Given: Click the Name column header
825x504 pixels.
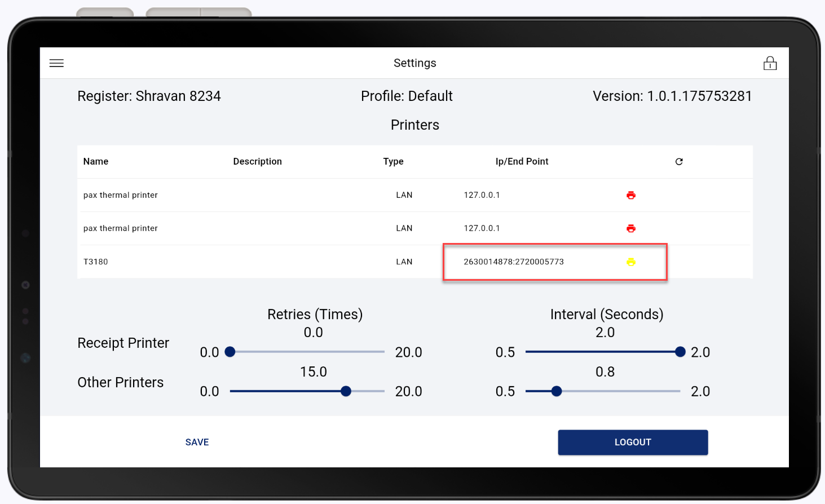Looking at the screenshot, I should (95, 161).
